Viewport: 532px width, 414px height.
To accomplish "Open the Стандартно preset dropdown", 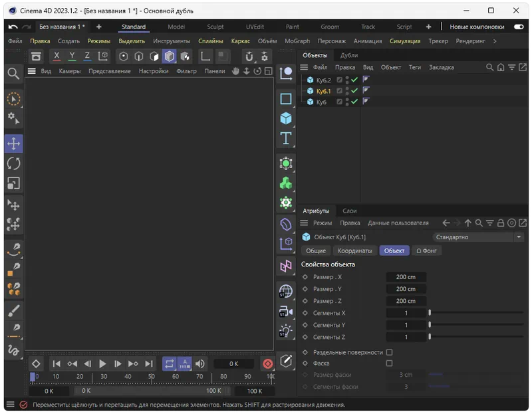I will pyautogui.click(x=478, y=237).
